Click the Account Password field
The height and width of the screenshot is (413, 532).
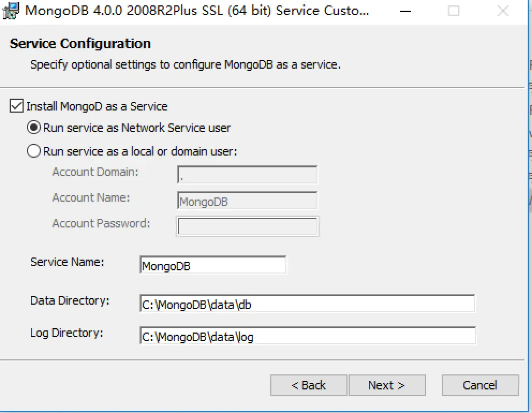click(x=248, y=226)
